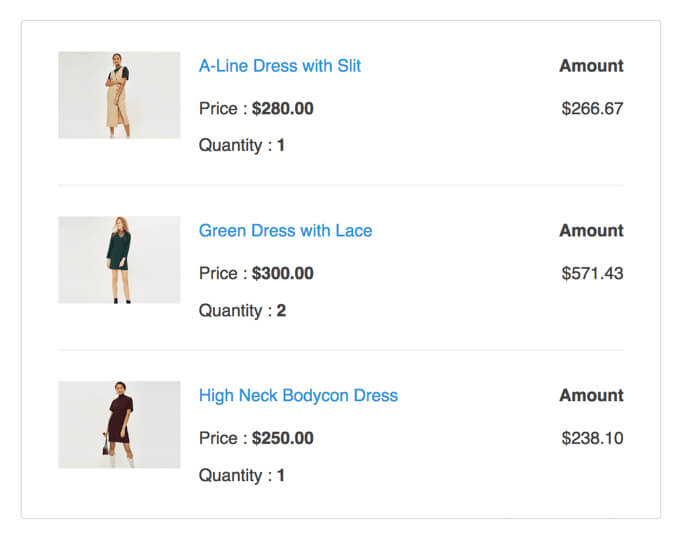Screen dimensions: 682x537
Task: Click the Amount heading above $238.10
Action: pos(591,396)
